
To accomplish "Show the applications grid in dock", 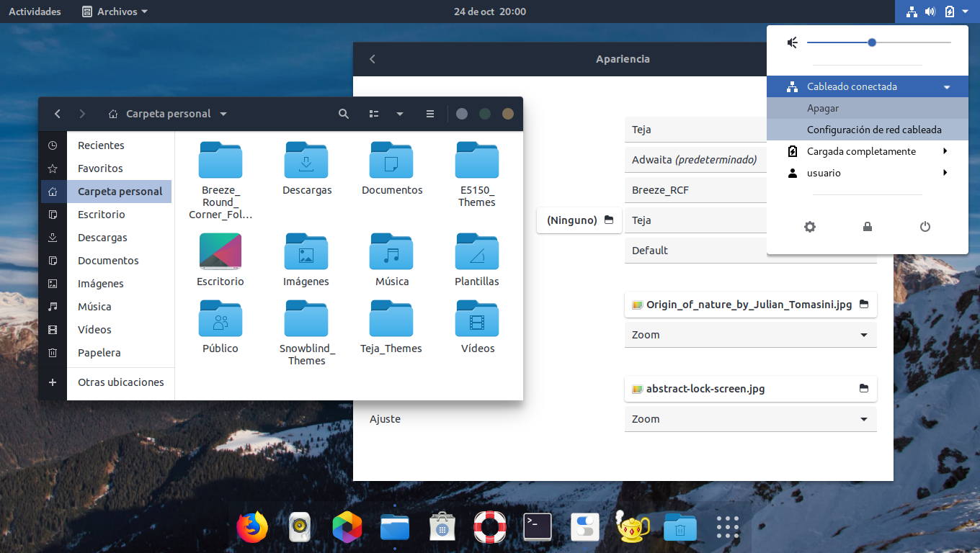I will pyautogui.click(x=728, y=528).
